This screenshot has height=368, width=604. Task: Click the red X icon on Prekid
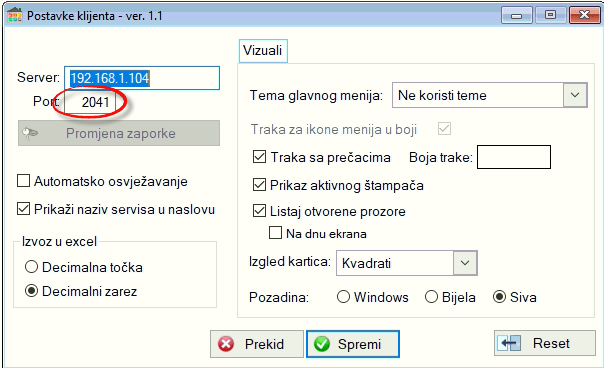pyautogui.click(x=226, y=344)
